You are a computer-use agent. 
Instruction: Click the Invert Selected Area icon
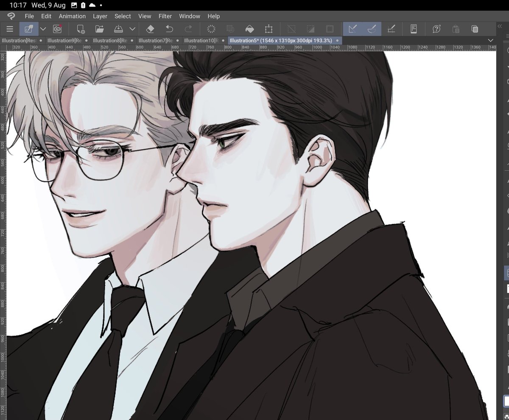(x=310, y=29)
